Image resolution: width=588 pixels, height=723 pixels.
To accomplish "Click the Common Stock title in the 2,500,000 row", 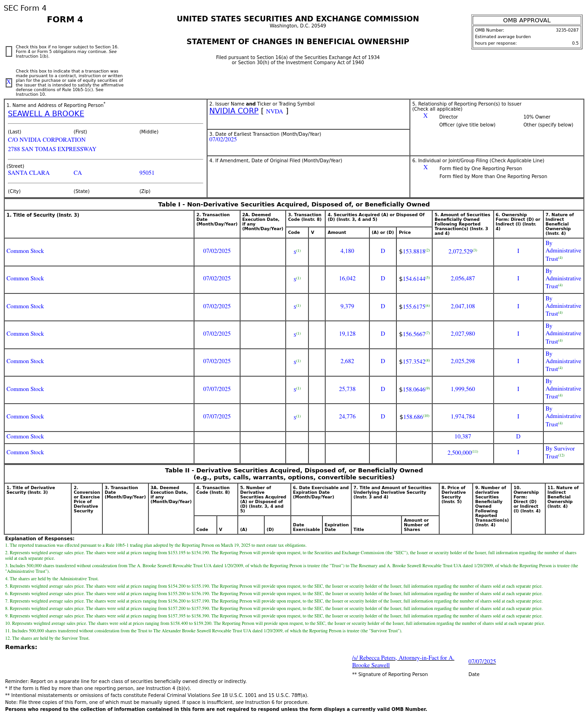I will click(x=25, y=452).
